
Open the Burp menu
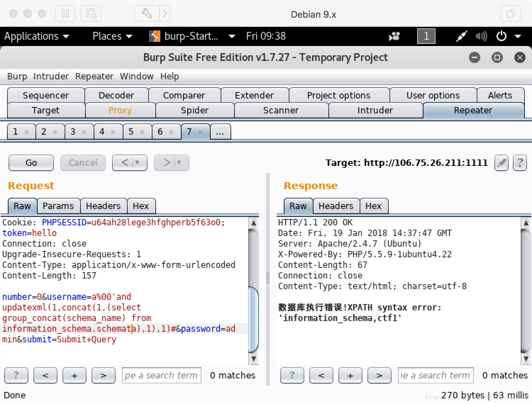point(17,76)
